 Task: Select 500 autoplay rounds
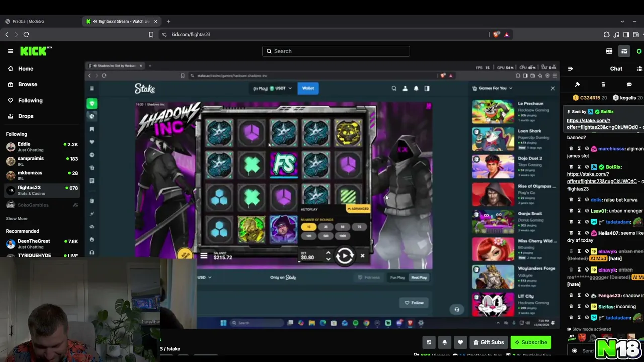point(326,236)
